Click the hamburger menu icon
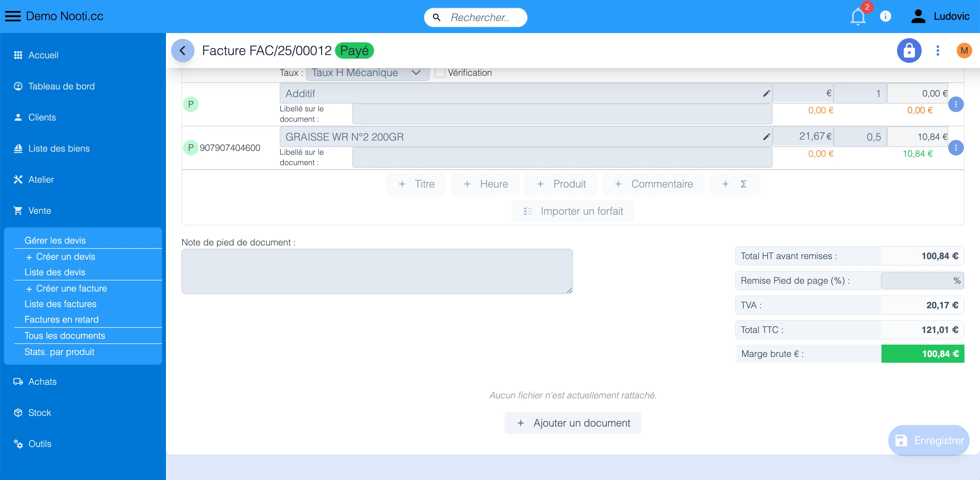Screen dimensions: 980x480 tap(13, 16)
